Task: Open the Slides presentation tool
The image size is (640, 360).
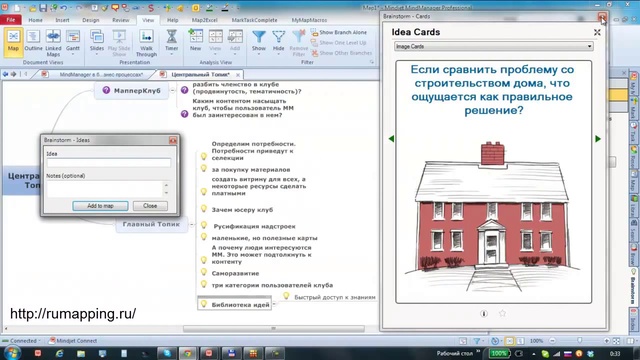Action: (x=97, y=41)
